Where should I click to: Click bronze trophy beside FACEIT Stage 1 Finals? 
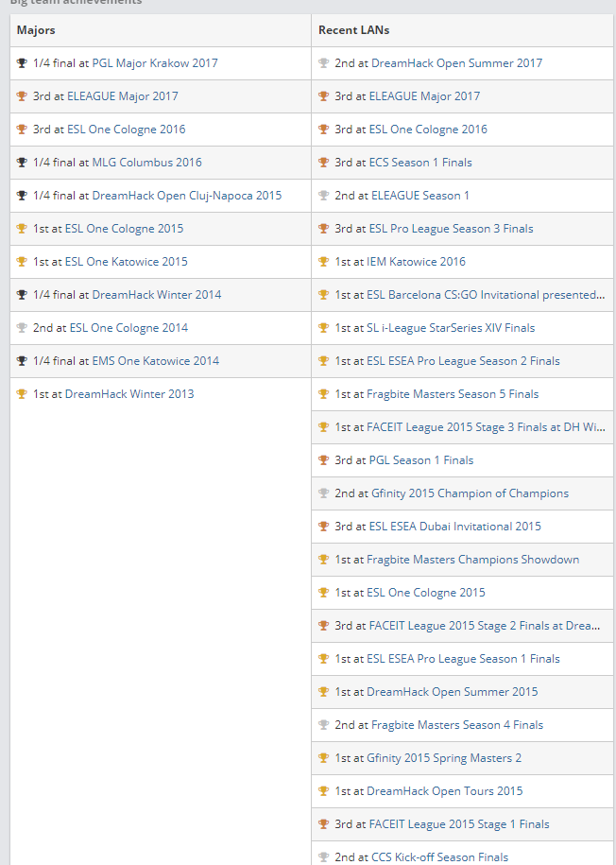[x=324, y=824]
